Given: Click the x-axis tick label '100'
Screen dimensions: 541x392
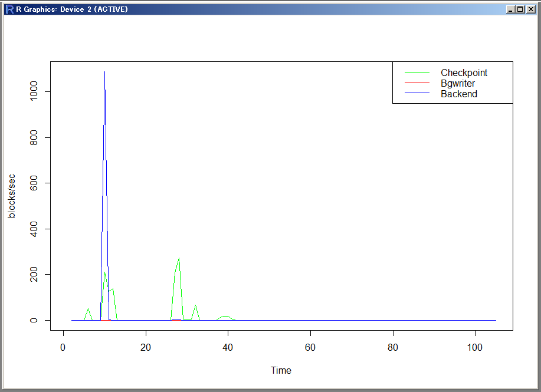Looking at the screenshot, I should 475,347.
